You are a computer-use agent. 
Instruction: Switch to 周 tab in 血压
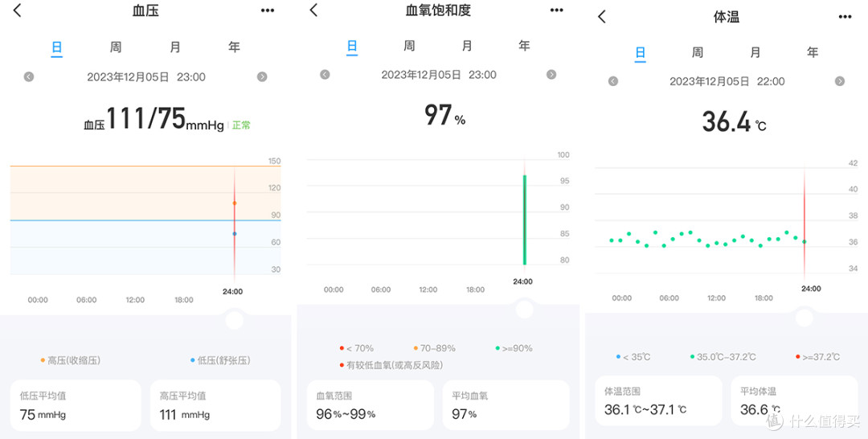[x=115, y=47]
